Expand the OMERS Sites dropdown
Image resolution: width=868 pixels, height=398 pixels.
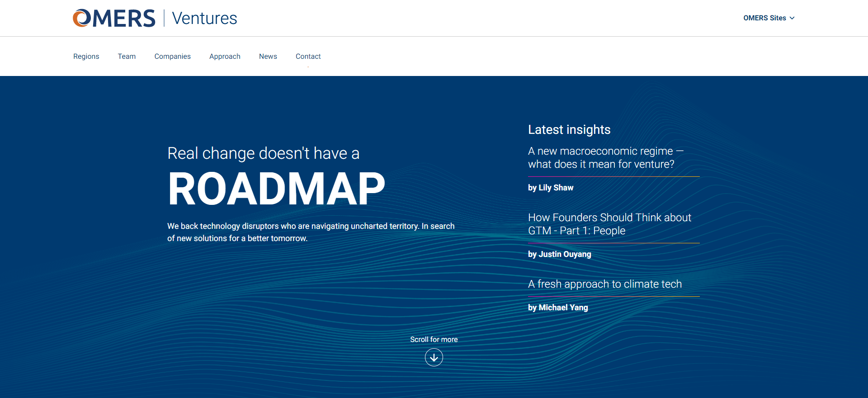(769, 18)
